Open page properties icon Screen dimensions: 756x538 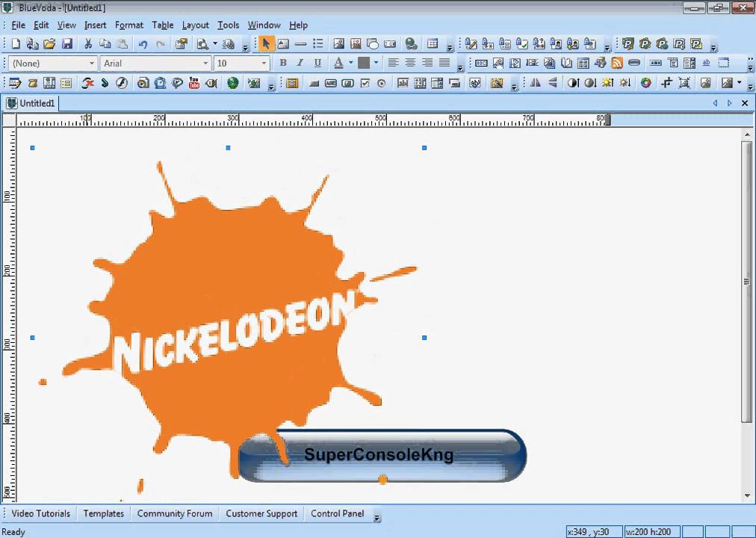(182, 44)
